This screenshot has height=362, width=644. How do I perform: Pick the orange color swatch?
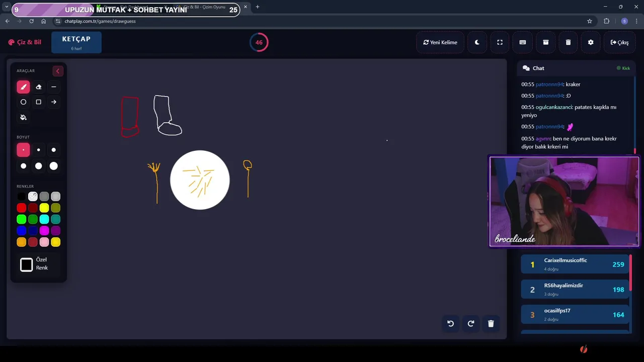click(x=21, y=242)
